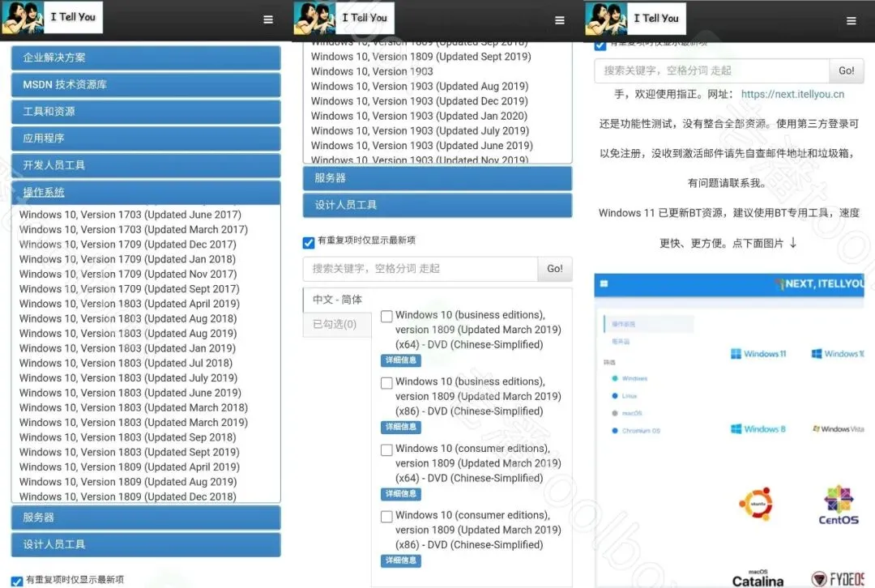
Task: Select Windows 10, Version 1809 (Updated Sept 2019)
Action: pyautogui.click(x=420, y=57)
